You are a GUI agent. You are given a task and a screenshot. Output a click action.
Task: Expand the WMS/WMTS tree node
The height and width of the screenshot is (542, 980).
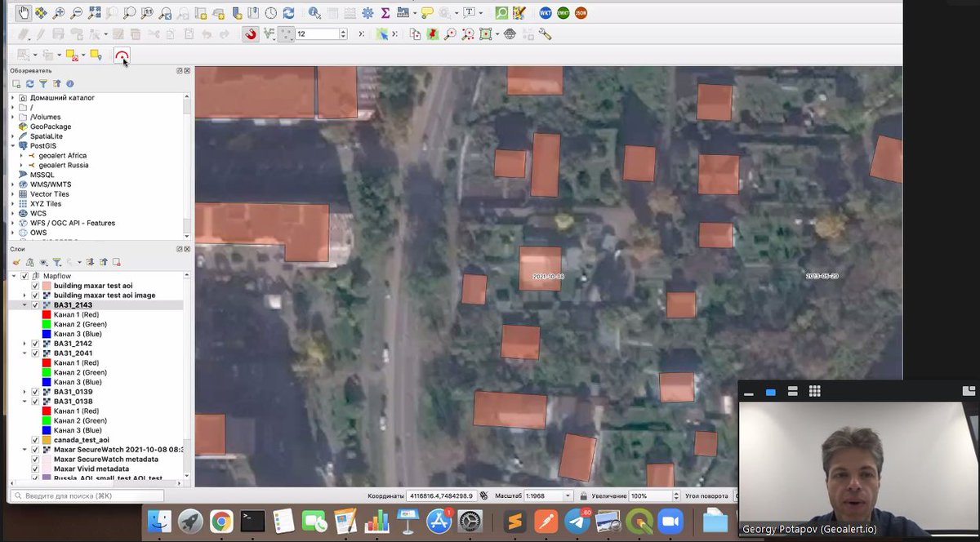pos(13,184)
